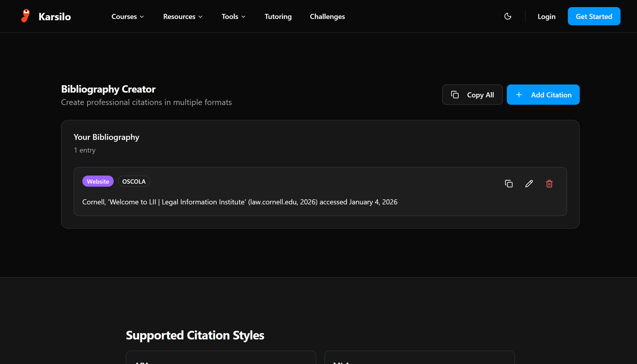The height and width of the screenshot is (364, 637).
Task: Click the Karsilo brand name
Action: (x=55, y=17)
